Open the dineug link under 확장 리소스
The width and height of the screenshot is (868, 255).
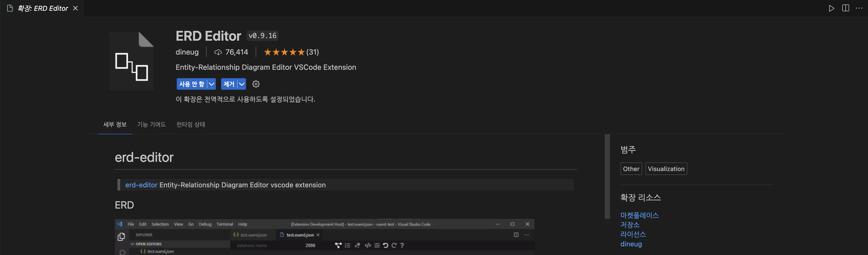[631, 244]
